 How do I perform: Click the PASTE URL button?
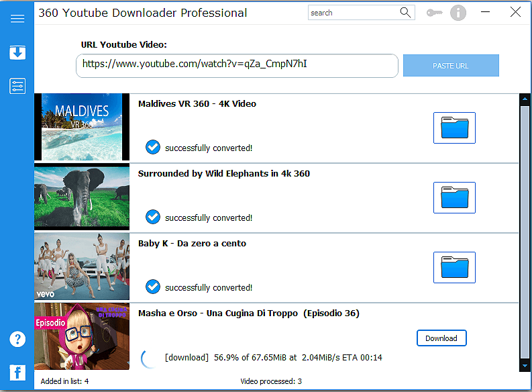click(451, 66)
